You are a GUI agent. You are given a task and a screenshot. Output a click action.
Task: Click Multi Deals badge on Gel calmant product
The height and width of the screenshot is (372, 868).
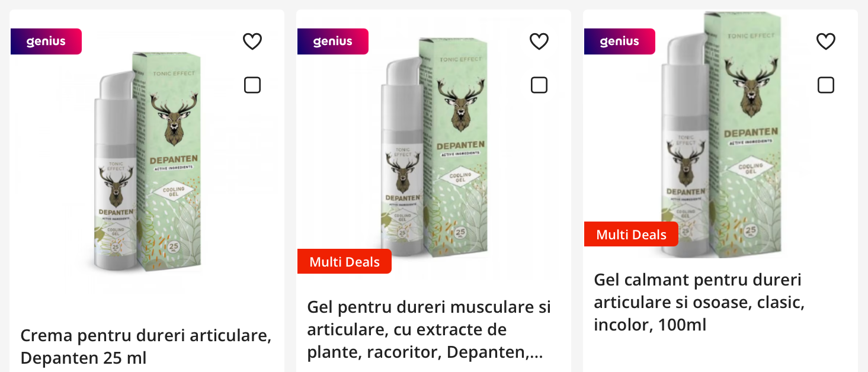pos(631,234)
